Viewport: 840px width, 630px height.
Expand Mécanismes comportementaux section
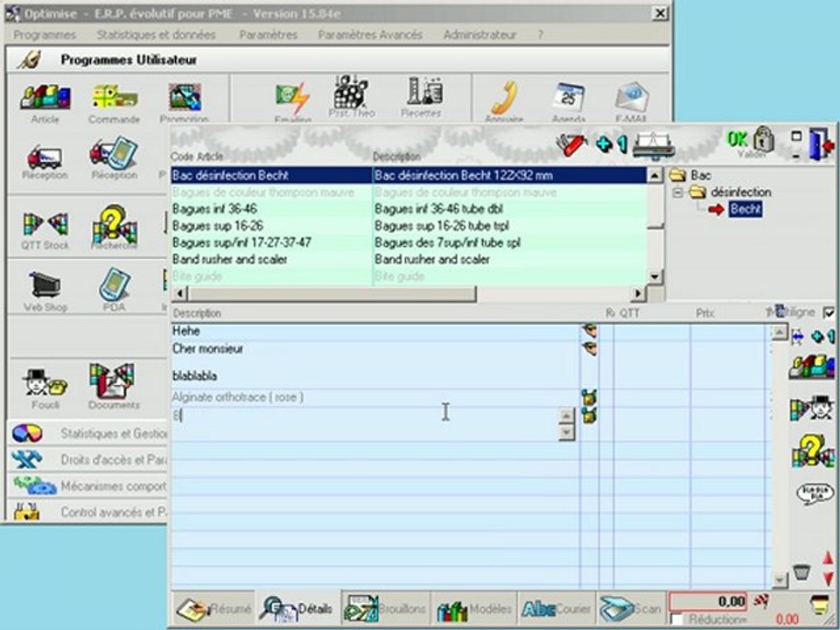click(88, 486)
